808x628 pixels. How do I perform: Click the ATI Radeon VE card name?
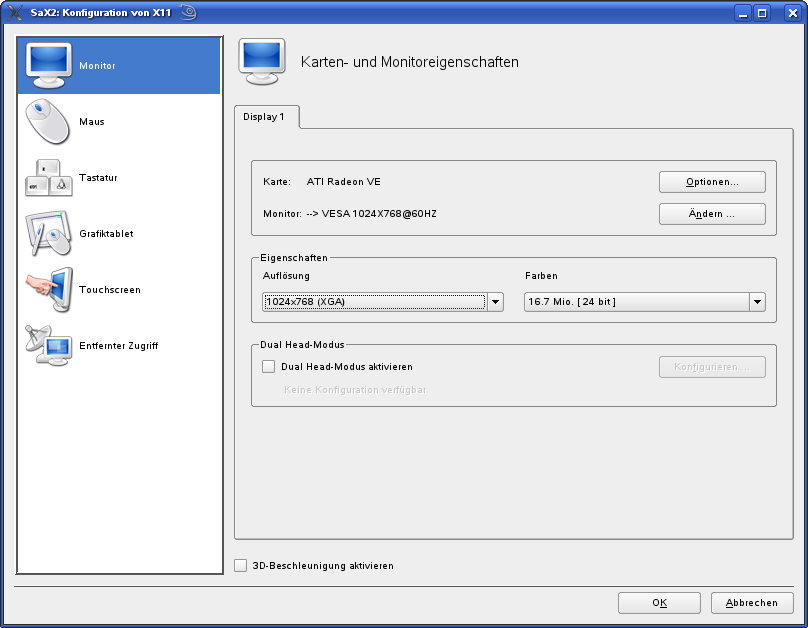click(x=344, y=182)
